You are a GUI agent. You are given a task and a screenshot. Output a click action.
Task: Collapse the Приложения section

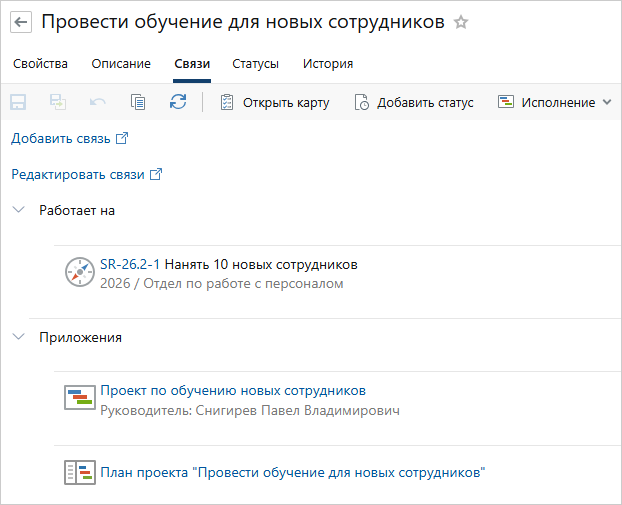click(18, 337)
